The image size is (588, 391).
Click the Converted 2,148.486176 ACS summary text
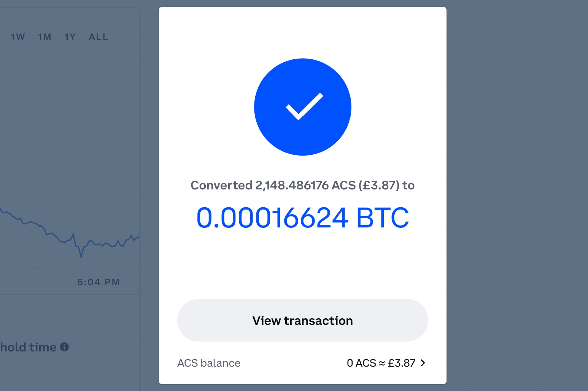click(259, 185)
